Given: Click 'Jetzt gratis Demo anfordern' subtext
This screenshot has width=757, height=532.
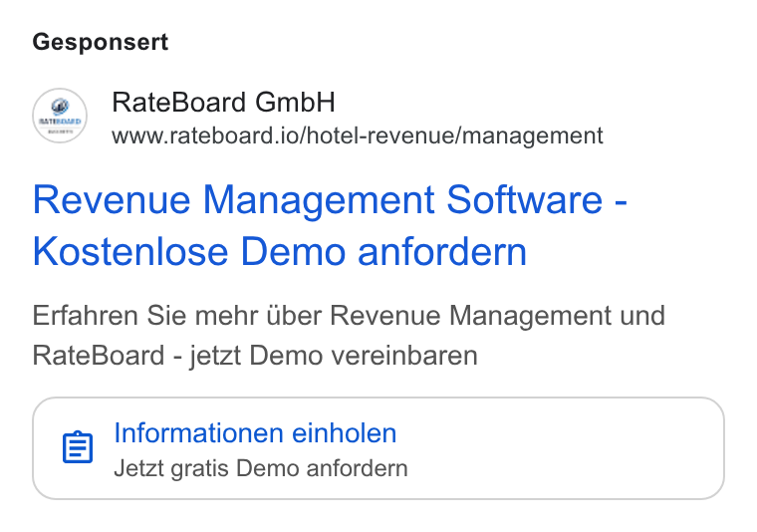Looking at the screenshot, I should pyautogui.click(x=261, y=468).
